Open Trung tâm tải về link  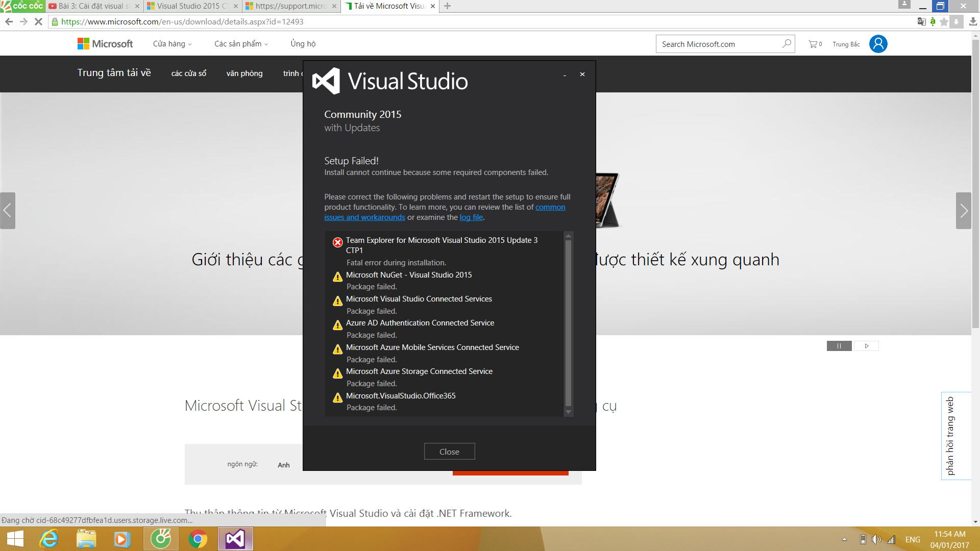point(114,73)
